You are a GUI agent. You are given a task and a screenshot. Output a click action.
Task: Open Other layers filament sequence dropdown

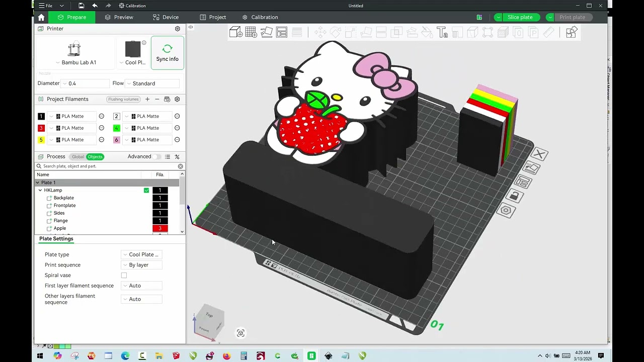(x=141, y=299)
